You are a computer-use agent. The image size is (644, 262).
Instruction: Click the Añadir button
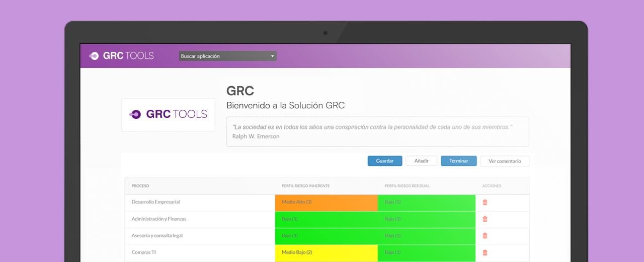pyautogui.click(x=421, y=161)
